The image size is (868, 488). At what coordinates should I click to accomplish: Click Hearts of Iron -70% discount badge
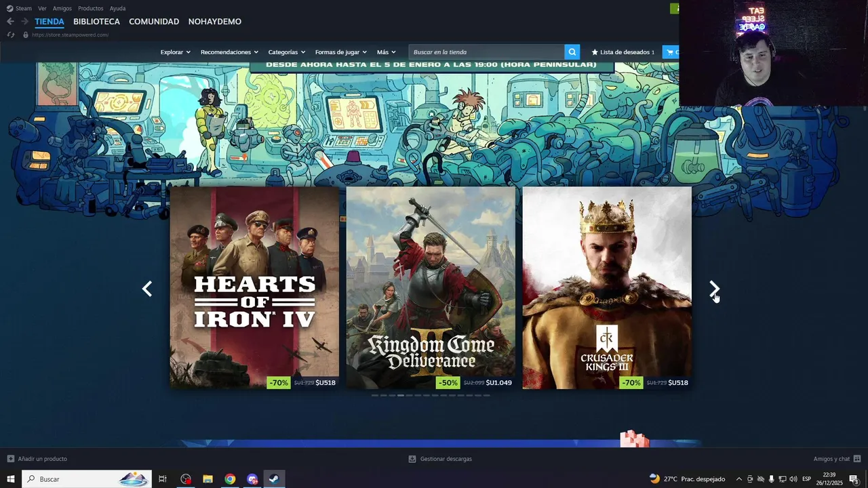click(x=279, y=383)
